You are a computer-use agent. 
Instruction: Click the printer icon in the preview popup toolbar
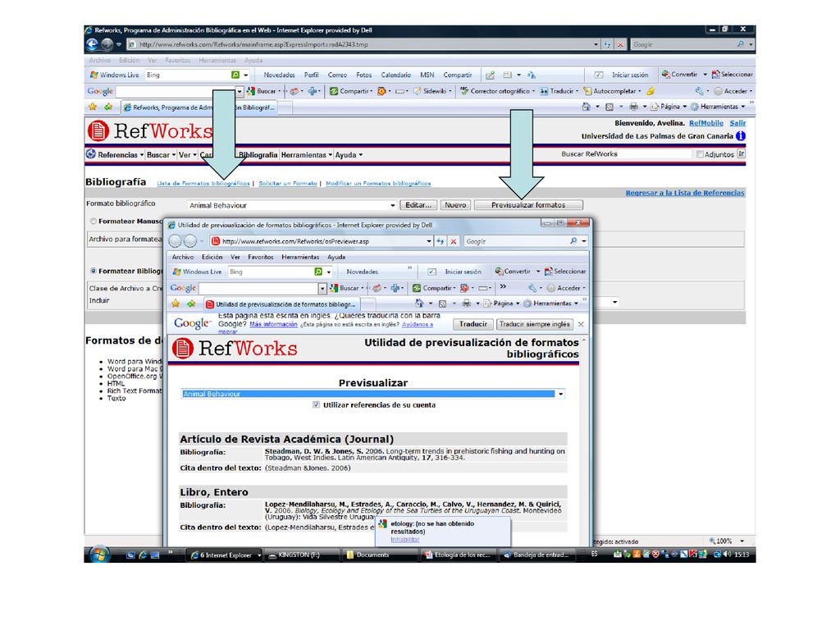pyautogui.click(x=467, y=304)
